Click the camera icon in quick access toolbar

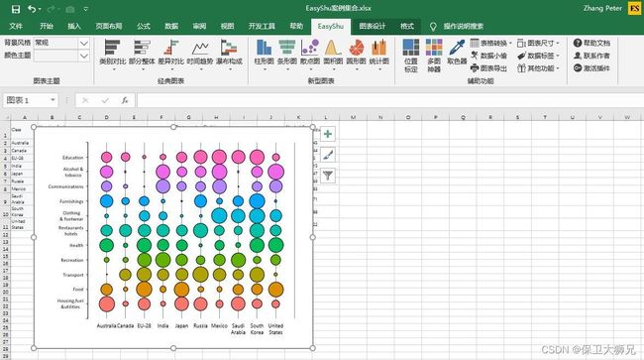(x=70, y=9)
